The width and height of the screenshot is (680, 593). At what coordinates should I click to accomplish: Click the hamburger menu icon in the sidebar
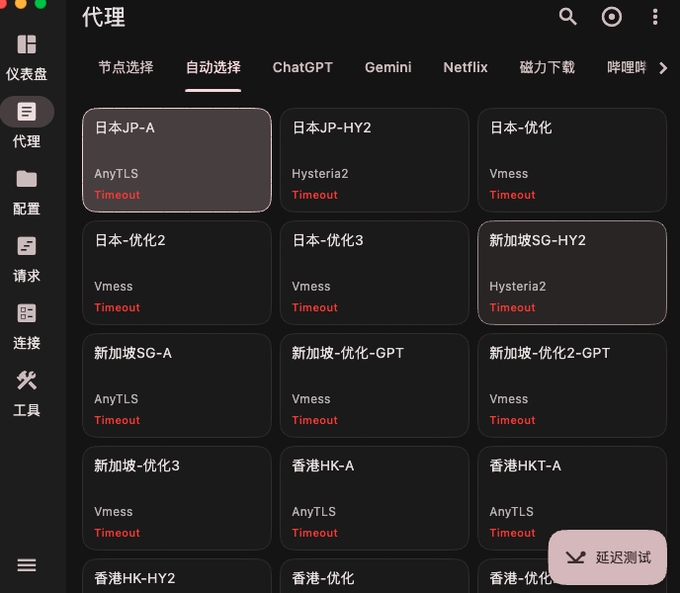(26, 565)
